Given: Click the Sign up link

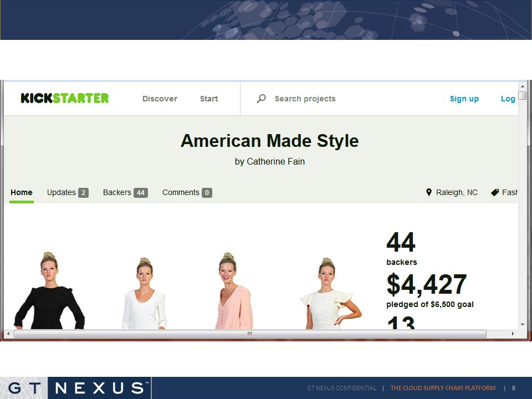Looking at the screenshot, I should [x=464, y=99].
